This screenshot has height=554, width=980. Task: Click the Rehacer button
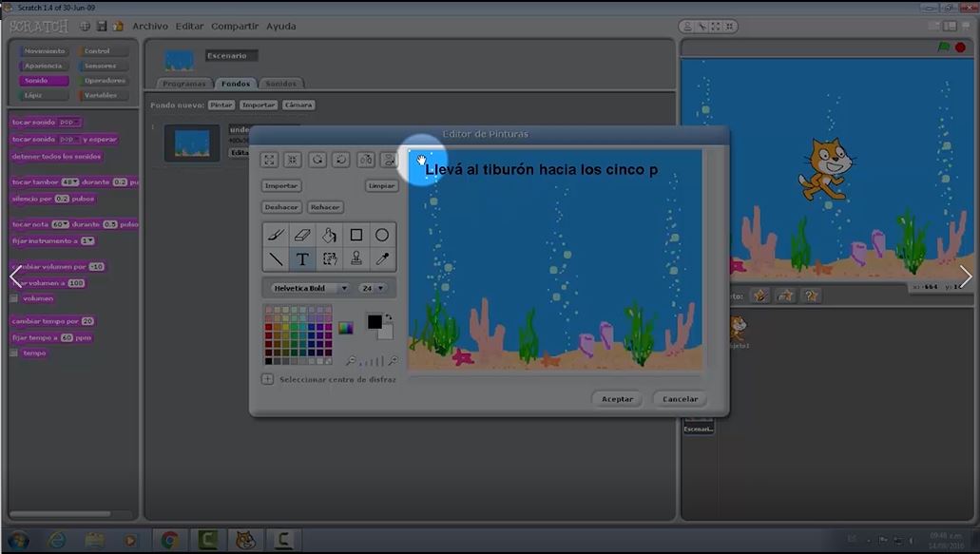click(x=325, y=207)
